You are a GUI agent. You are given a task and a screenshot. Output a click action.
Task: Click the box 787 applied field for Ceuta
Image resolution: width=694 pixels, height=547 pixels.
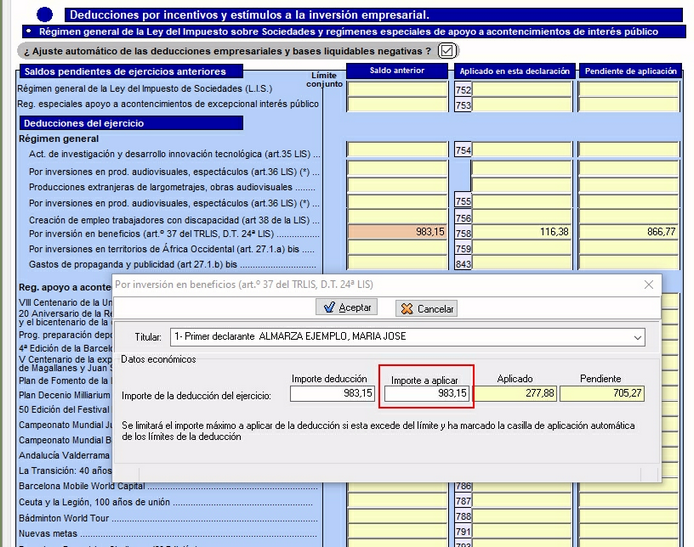tap(521, 501)
